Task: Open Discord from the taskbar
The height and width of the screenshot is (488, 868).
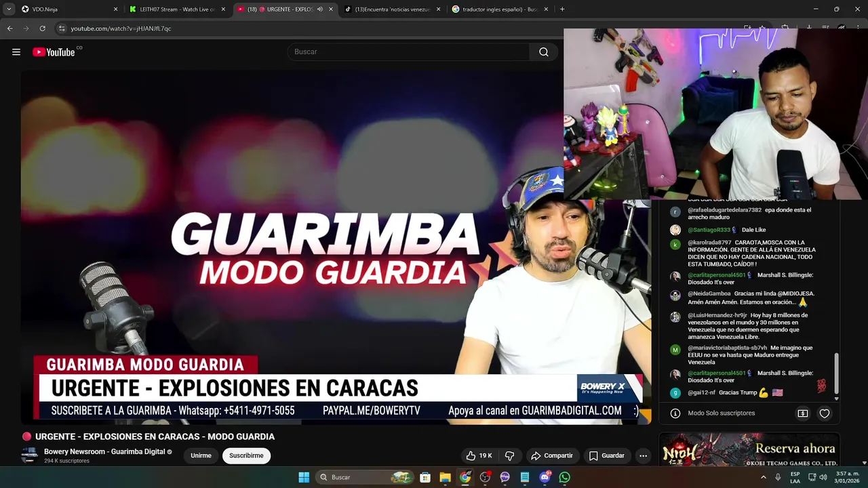Action: 545,477
